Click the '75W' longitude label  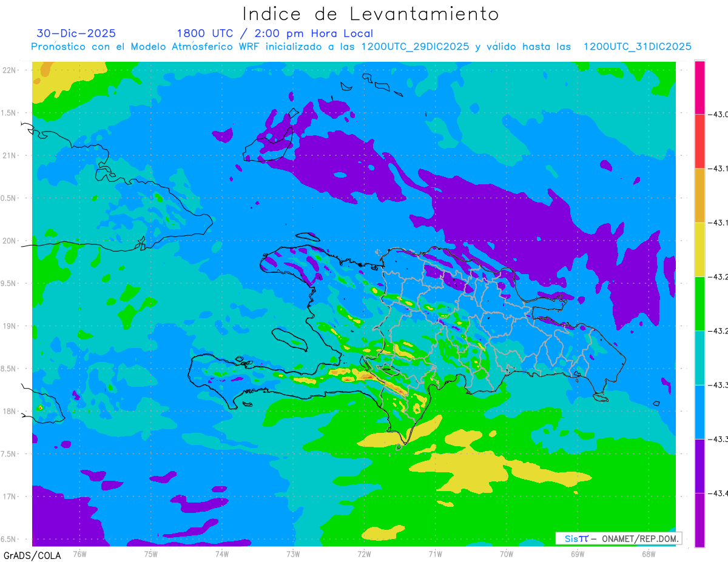click(x=151, y=554)
